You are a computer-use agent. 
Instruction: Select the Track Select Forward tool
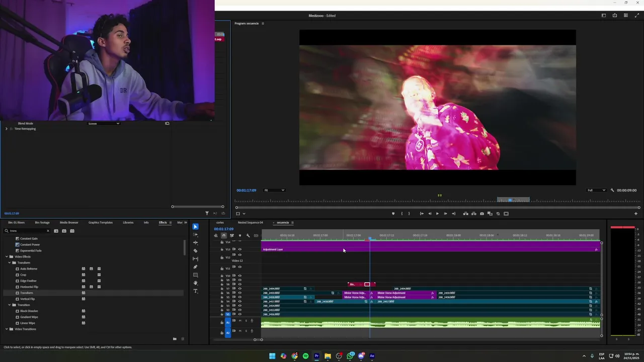pyautogui.click(x=195, y=235)
